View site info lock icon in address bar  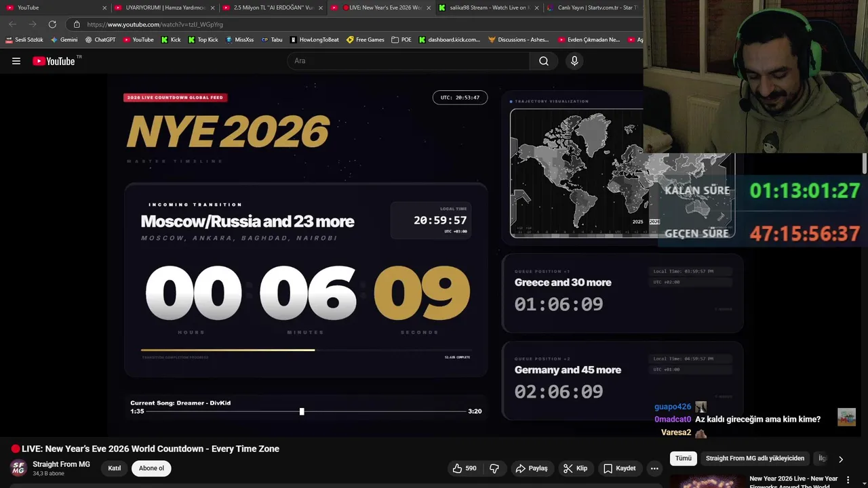pos(77,24)
